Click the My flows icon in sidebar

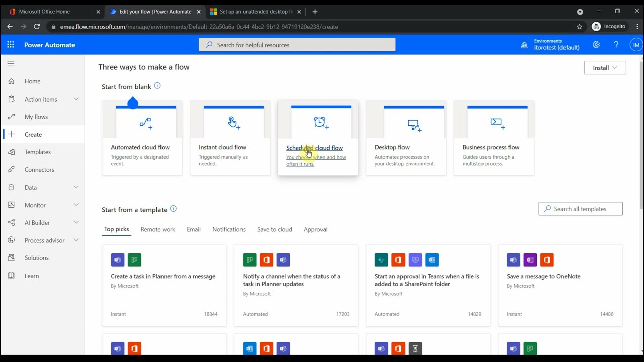coord(11,117)
